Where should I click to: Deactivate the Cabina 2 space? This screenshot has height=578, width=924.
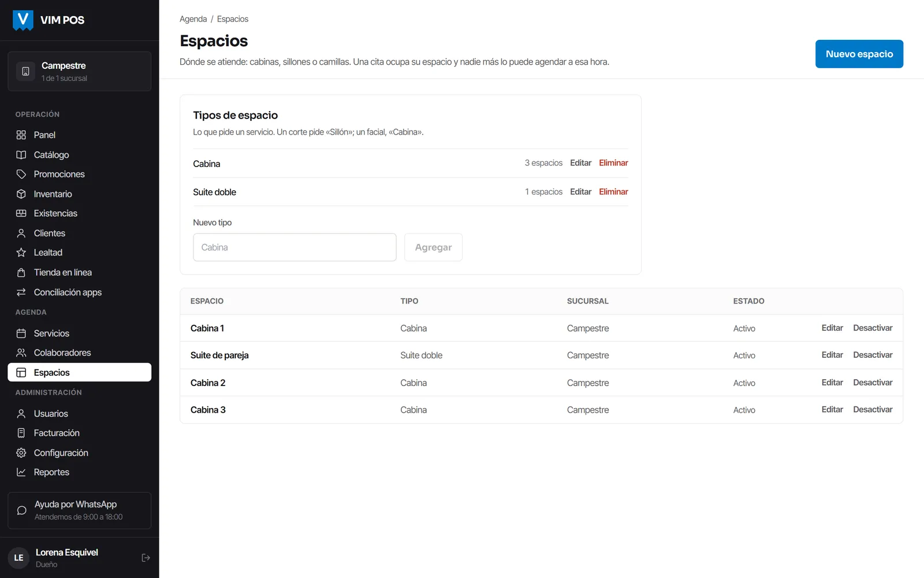pos(873,383)
